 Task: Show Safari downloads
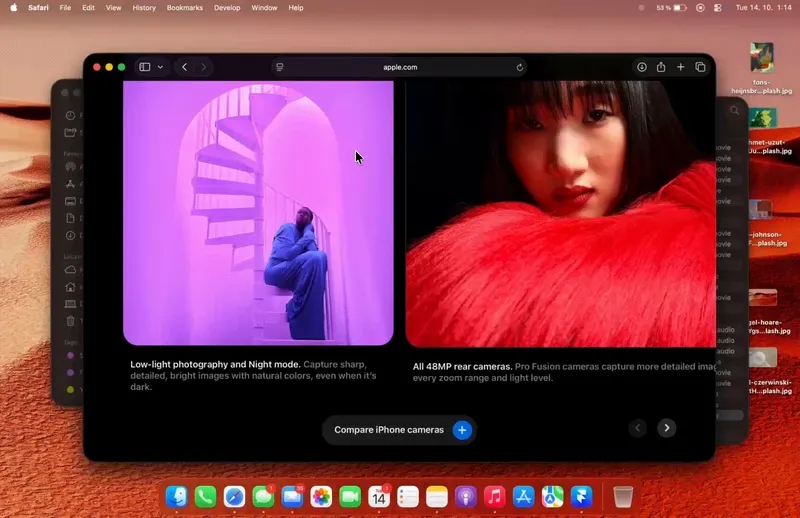[642, 67]
